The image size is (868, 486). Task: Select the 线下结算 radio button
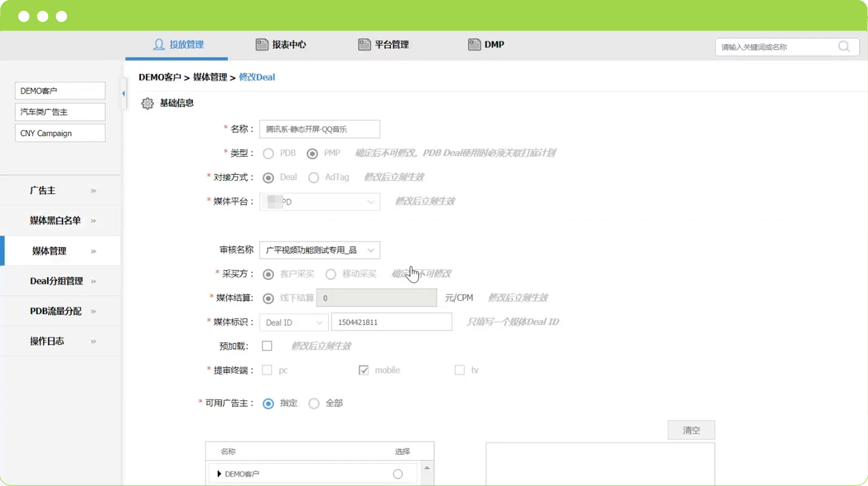click(x=268, y=298)
